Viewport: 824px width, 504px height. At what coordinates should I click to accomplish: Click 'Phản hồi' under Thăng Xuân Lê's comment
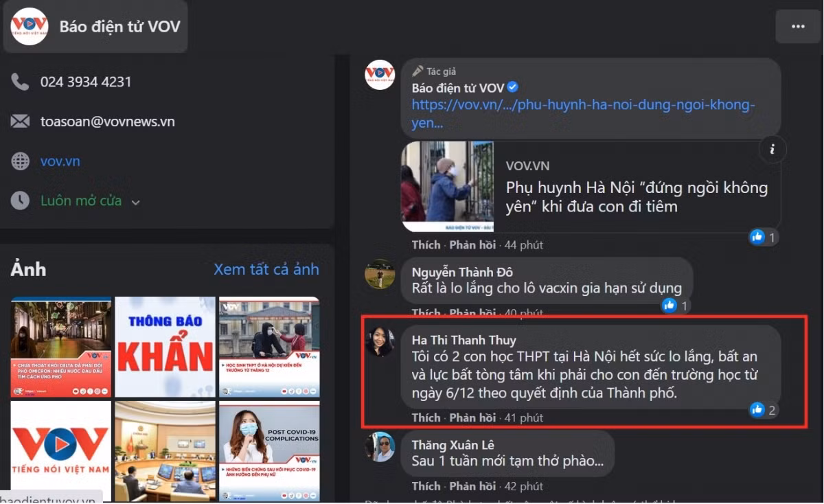(472, 486)
